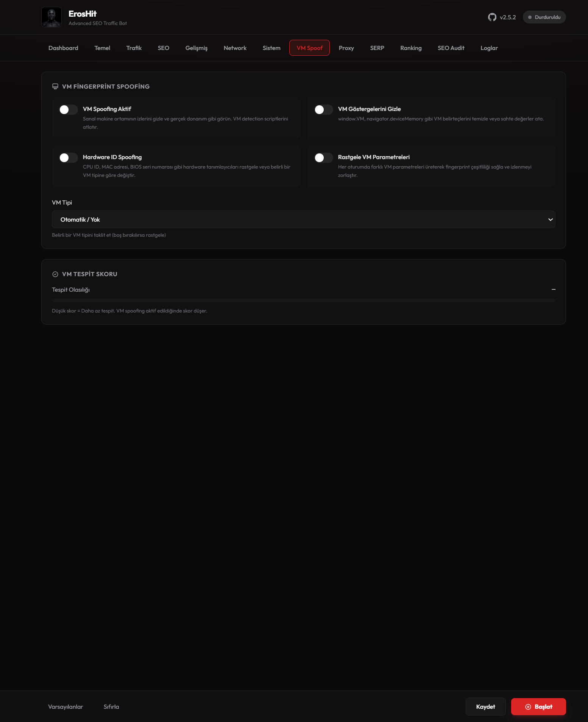Enable Rastgele VM Parametreleri toggle
588x722 pixels.
click(x=324, y=158)
